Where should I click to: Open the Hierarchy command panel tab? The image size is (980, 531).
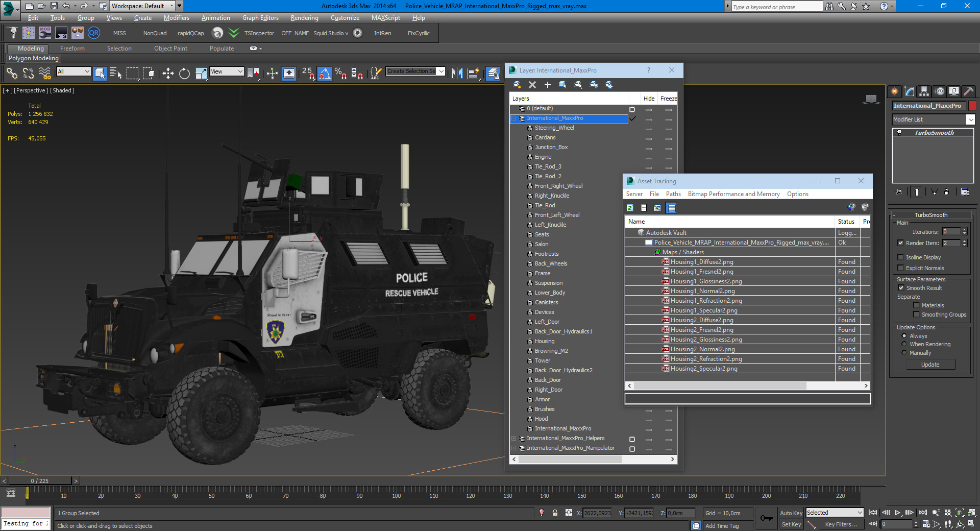tap(924, 91)
